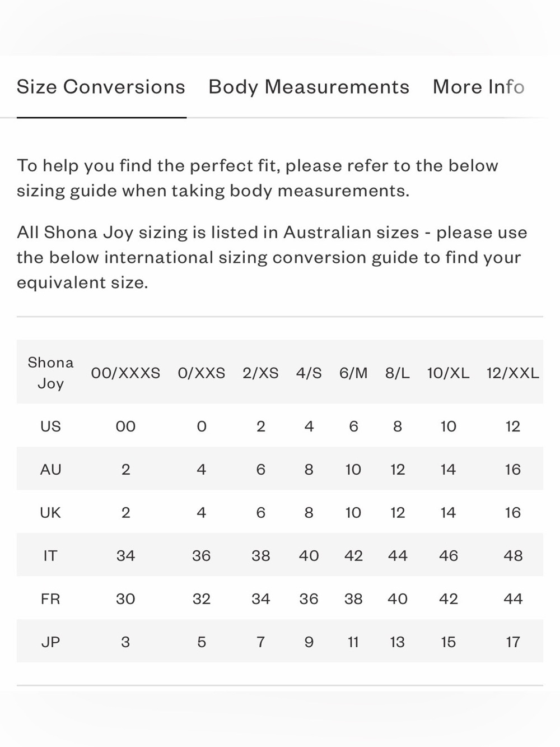Open the More Info tab
560x747 pixels.
tap(478, 87)
